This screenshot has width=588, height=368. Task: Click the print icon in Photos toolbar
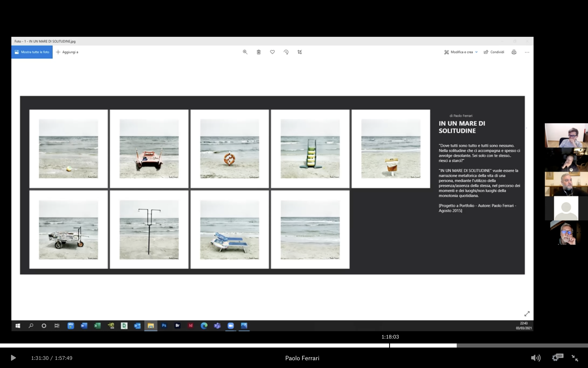(x=514, y=52)
